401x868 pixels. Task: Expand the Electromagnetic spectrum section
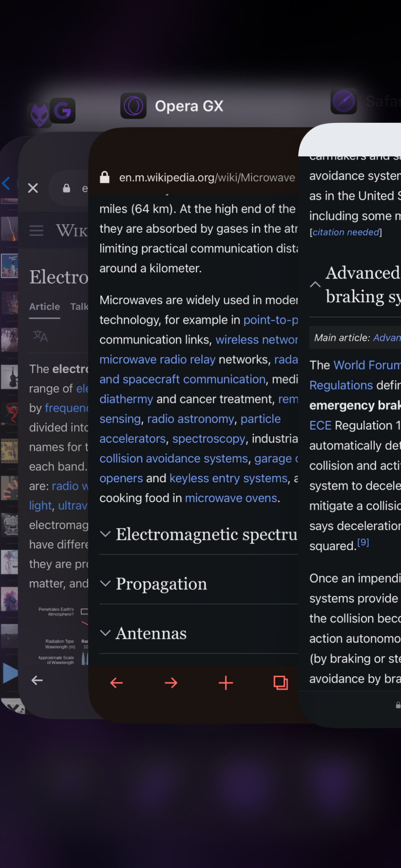198,534
